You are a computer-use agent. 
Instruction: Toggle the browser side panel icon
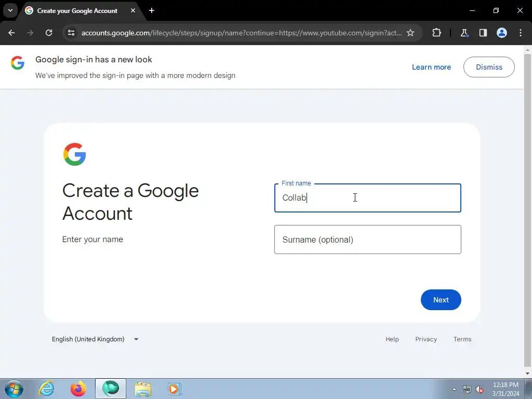tap(483, 33)
